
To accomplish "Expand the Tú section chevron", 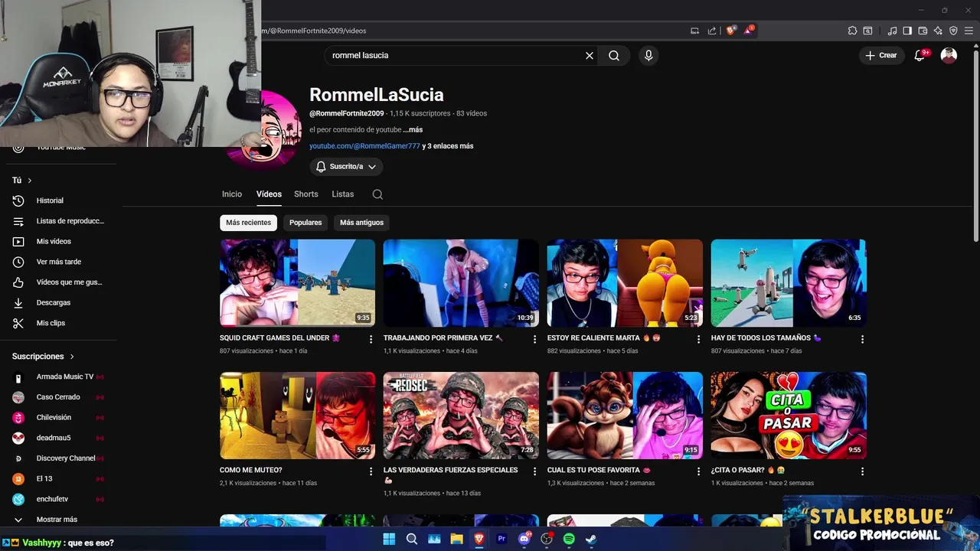I will [30, 181].
